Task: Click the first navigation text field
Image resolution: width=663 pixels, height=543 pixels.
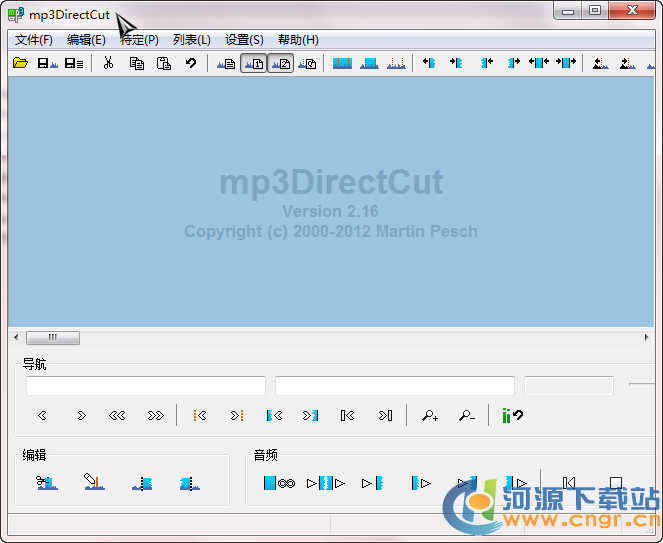Action: 146,386
